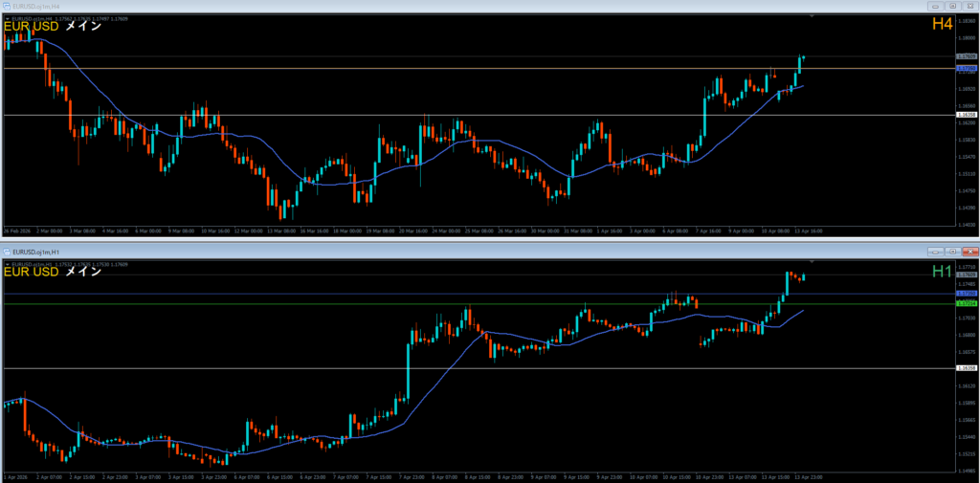Image resolution: width=980 pixels, height=483 pixels.
Task: Click the large orange H4 timeframe label
Action: point(942,24)
